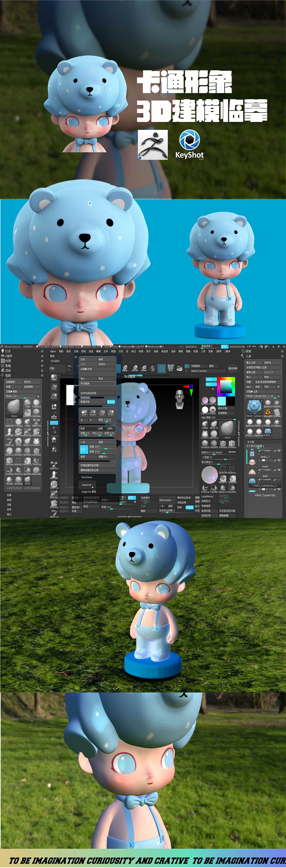Click the ZAppLink button icon
This screenshot has width=286, height=868.
[x=87, y=485]
